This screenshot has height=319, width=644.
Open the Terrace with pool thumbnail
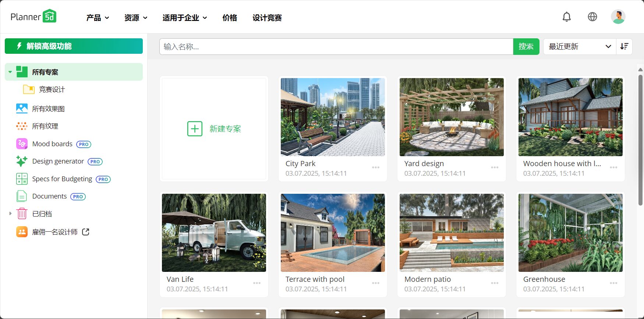pos(333,232)
